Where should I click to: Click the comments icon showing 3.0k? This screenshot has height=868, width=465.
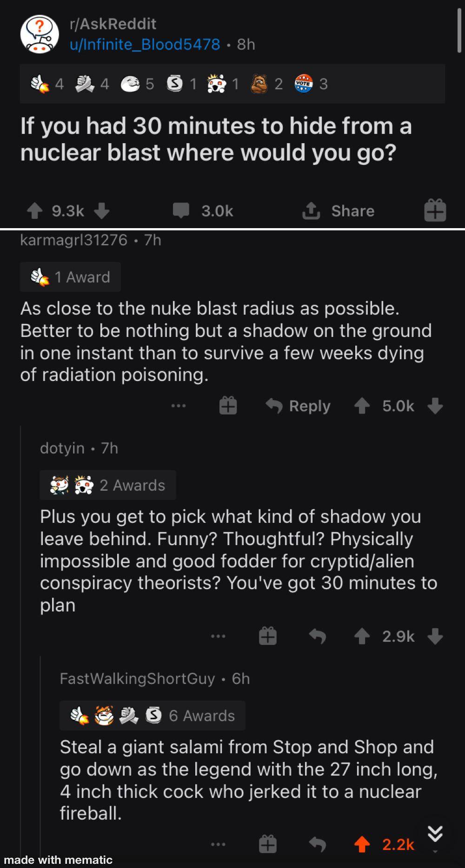pyautogui.click(x=183, y=211)
